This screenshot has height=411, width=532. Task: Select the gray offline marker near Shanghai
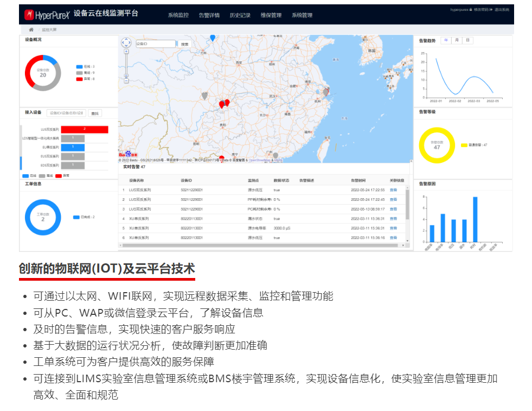coord(325,92)
